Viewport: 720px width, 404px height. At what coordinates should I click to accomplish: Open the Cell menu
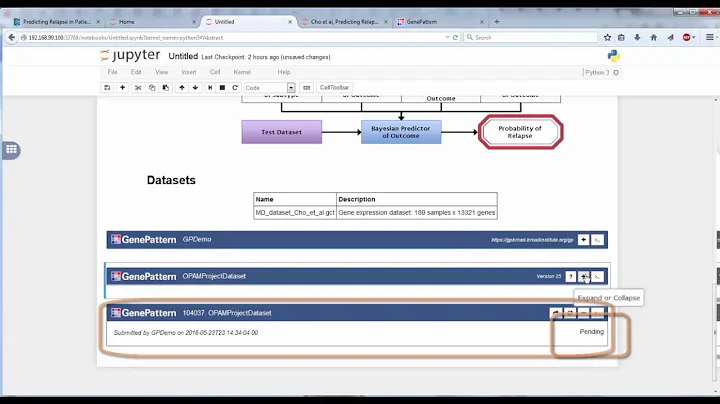pos(215,72)
